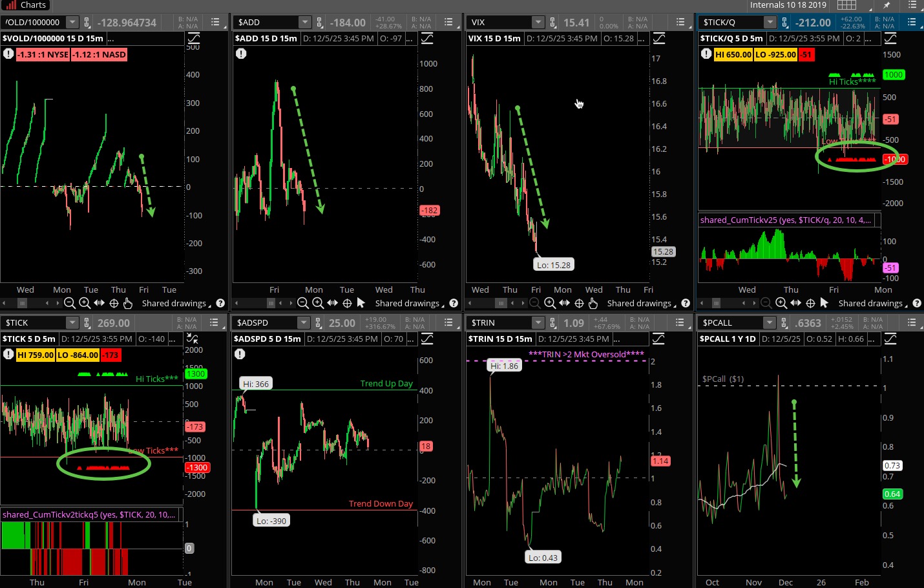Open the VIX chart panel menu

pyautogui.click(x=680, y=23)
